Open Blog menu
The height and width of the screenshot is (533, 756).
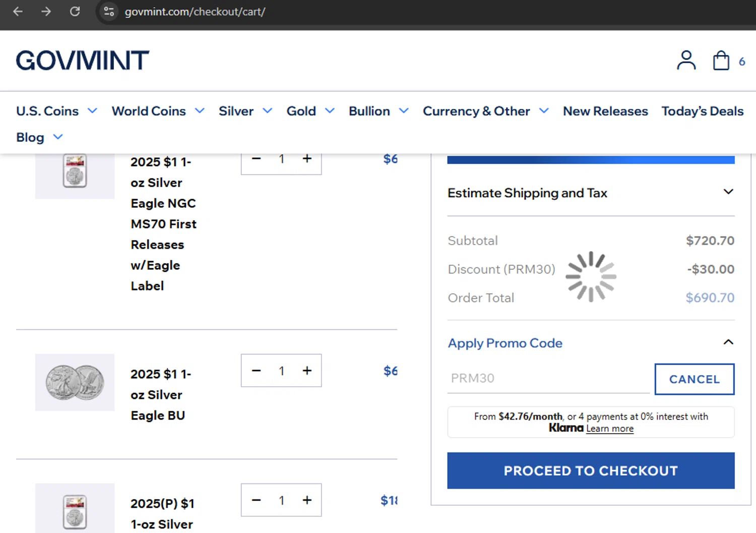point(30,137)
